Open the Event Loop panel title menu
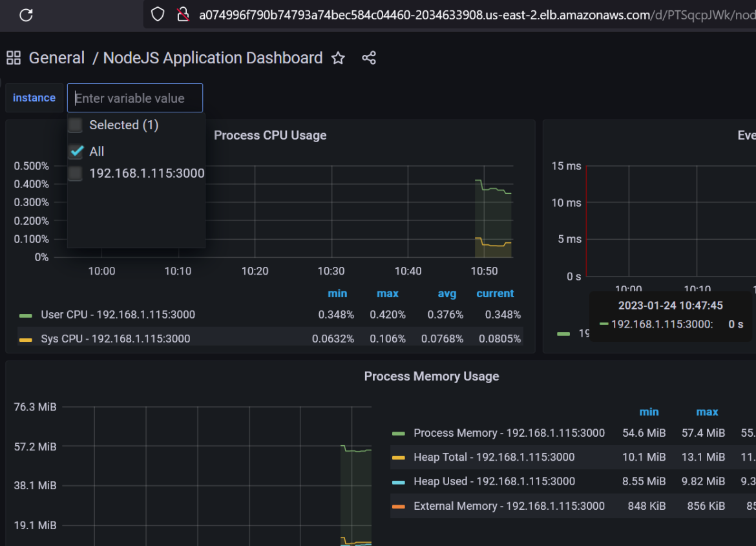This screenshot has width=756, height=546. [747, 135]
